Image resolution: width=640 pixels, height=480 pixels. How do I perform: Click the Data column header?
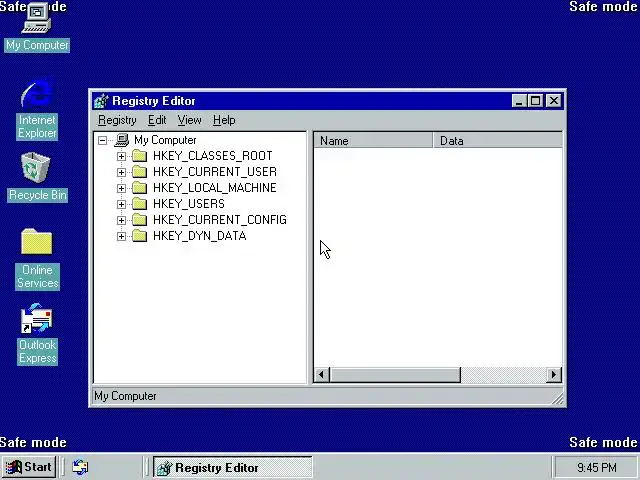[x=497, y=141]
